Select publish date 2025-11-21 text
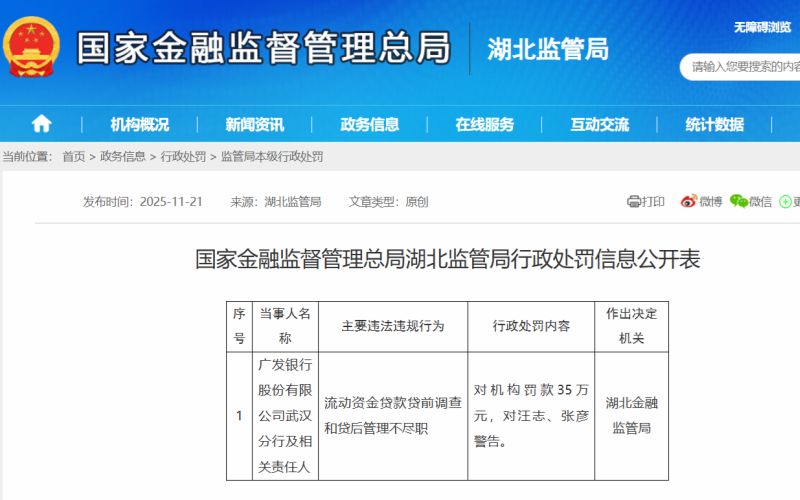800x500 pixels. point(171,202)
